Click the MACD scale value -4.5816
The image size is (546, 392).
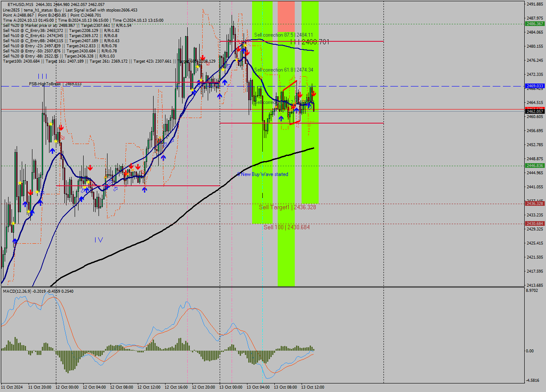pyautogui.click(x=534, y=380)
